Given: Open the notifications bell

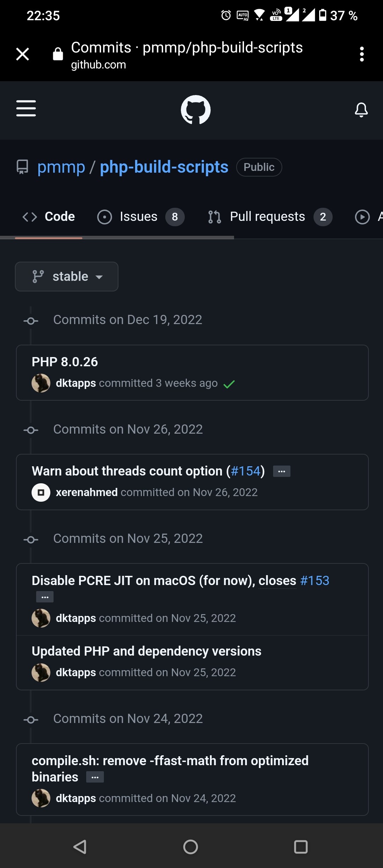Looking at the screenshot, I should (361, 110).
